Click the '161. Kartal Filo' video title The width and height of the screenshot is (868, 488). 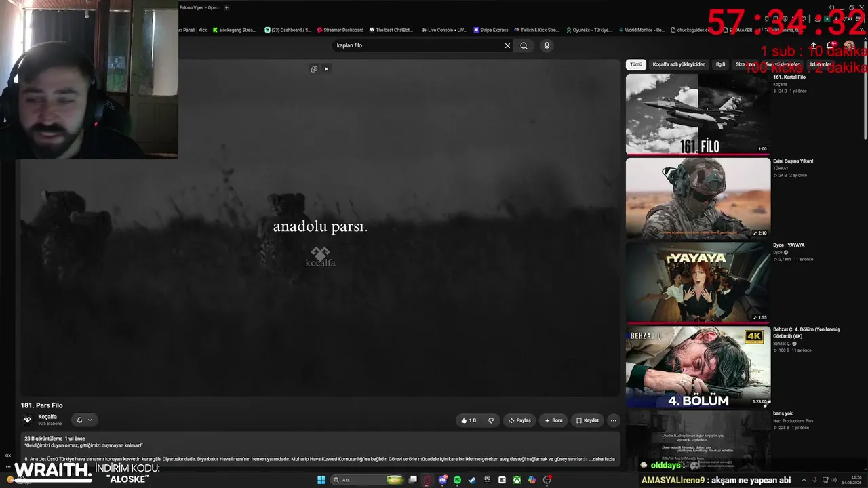(x=789, y=77)
